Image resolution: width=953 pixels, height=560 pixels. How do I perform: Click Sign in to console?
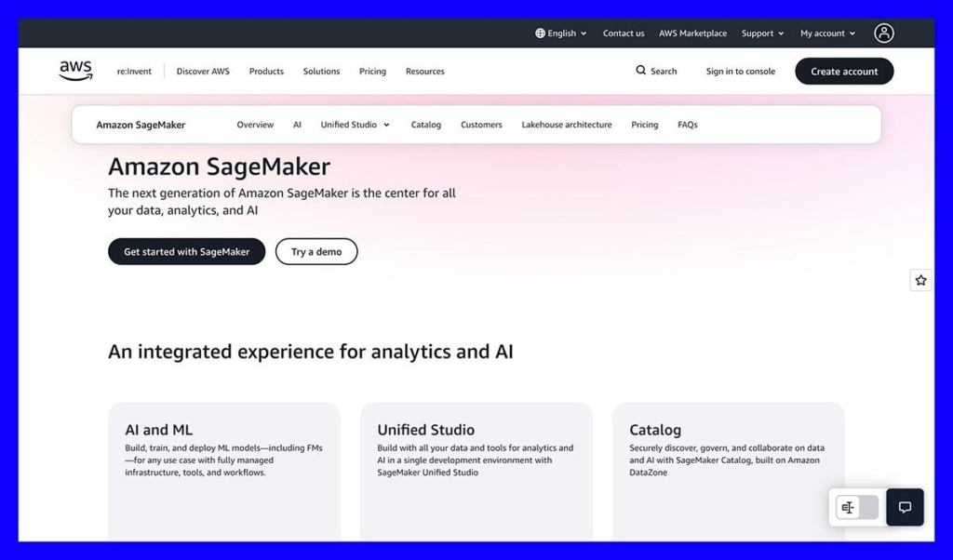[740, 71]
